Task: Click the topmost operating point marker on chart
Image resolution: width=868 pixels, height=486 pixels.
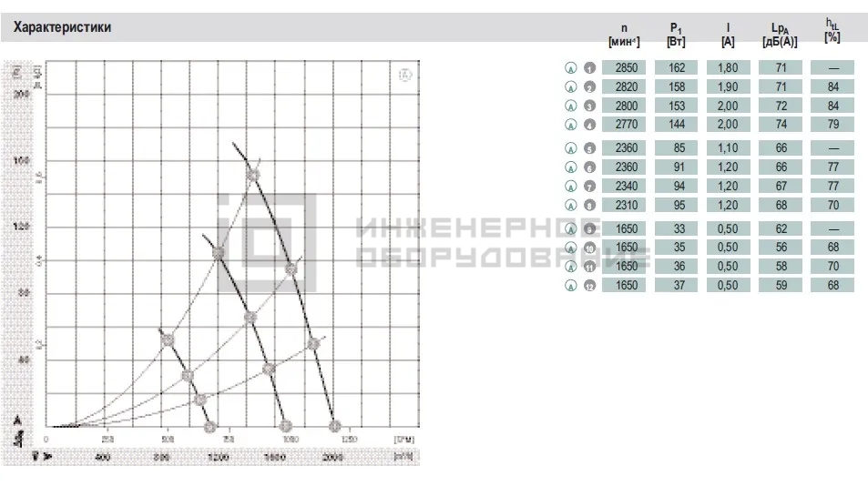Action: 253,176
